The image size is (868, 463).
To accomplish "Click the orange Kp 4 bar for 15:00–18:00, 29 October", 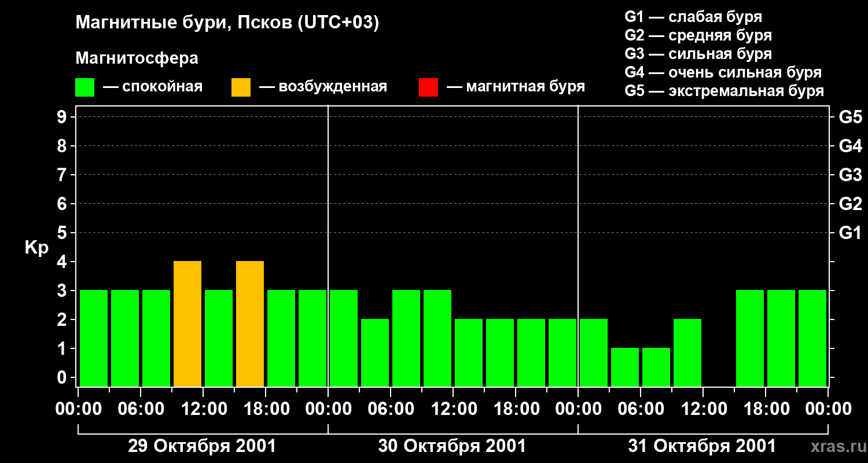I will pyautogui.click(x=250, y=324).
